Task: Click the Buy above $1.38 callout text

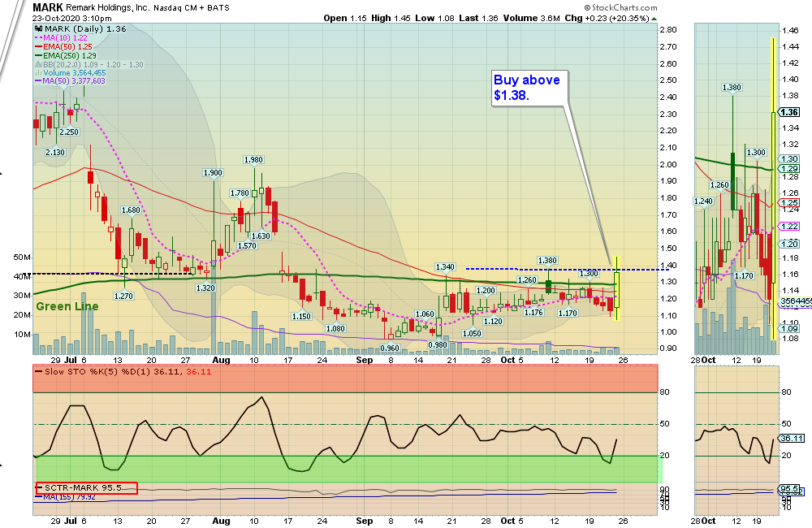Action: point(527,88)
